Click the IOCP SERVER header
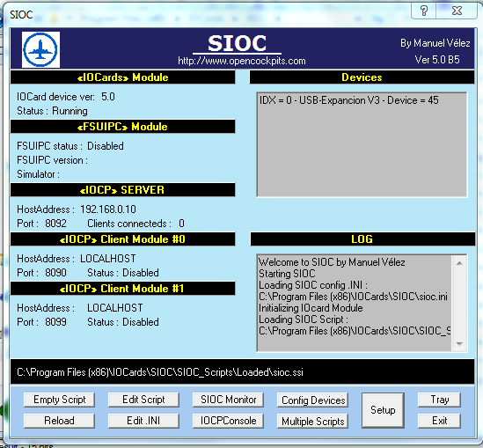 click(x=122, y=190)
